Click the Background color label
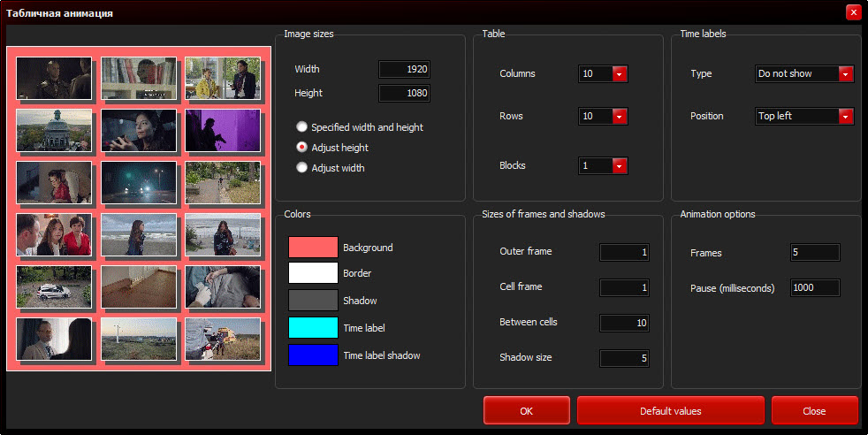Viewport: 868px width, 435px height. pos(368,248)
